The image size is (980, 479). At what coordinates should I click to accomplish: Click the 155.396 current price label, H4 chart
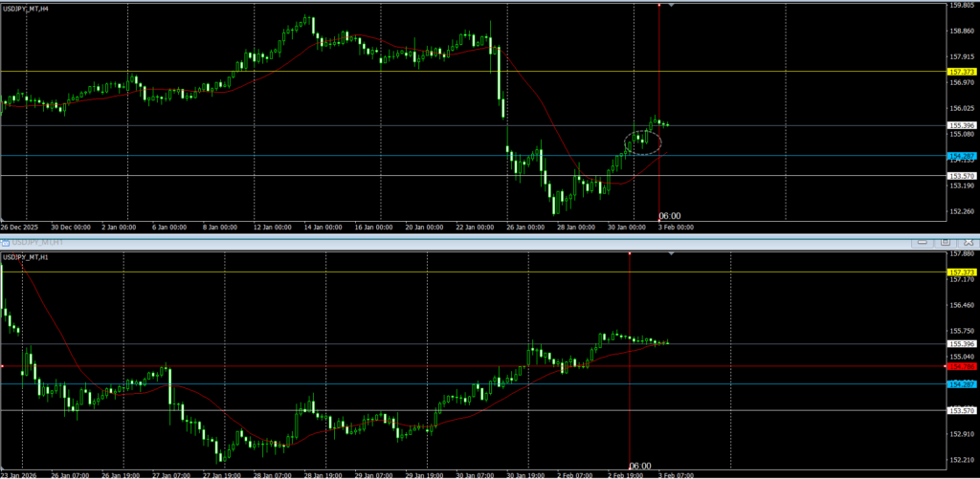[961, 125]
